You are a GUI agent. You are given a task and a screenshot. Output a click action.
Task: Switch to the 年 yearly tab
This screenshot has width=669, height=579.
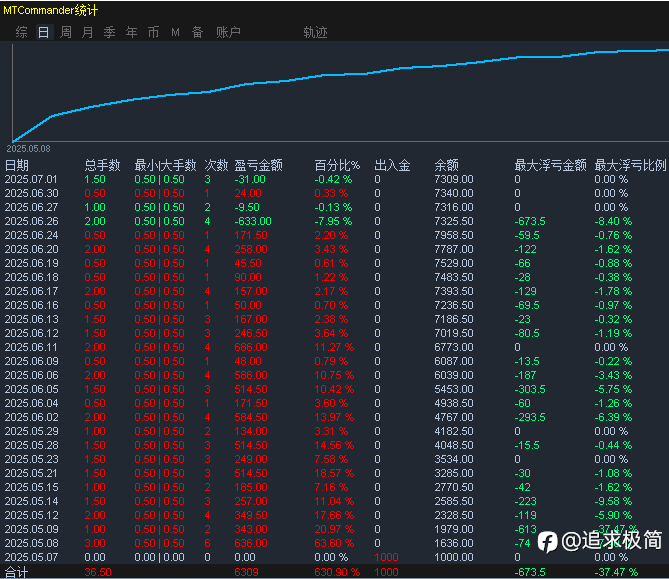coord(131,32)
